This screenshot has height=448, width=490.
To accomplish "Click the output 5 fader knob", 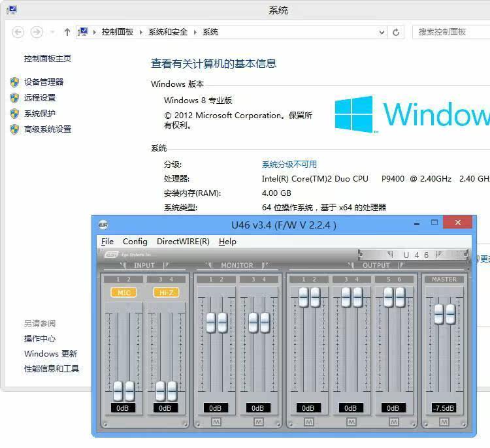I will tap(389, 297).
